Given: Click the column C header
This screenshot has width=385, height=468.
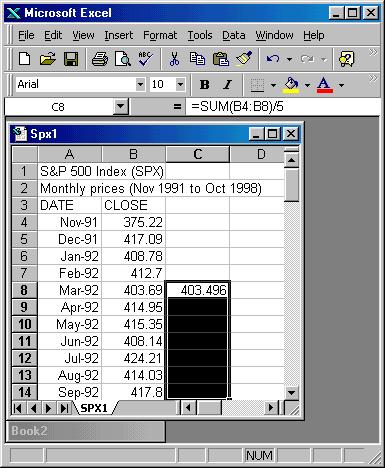Looking at the screenshot, I should pyautogui.click(x=197, y=154).
